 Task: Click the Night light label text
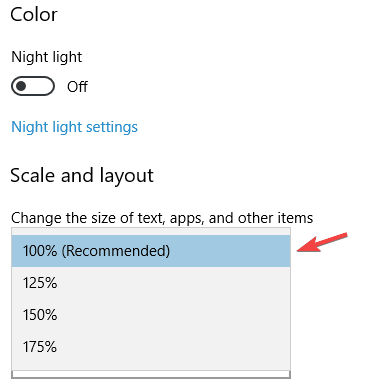coord(47,57)
